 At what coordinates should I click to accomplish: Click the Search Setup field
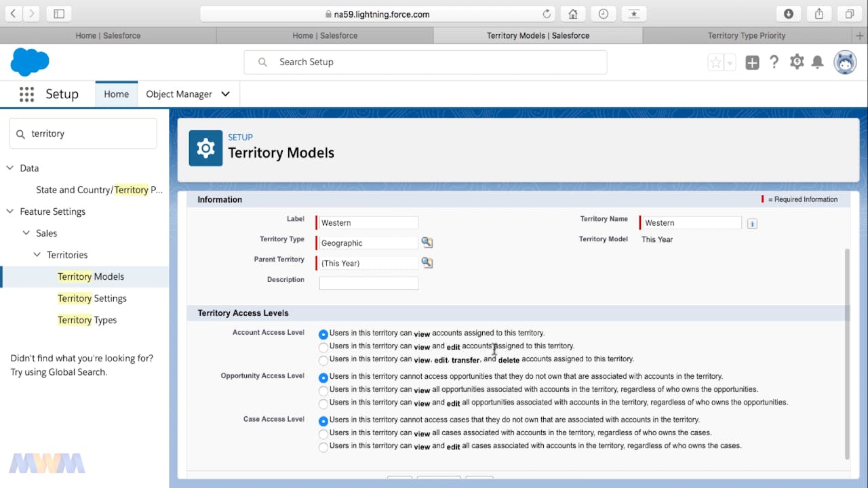[x=425, y=62]
